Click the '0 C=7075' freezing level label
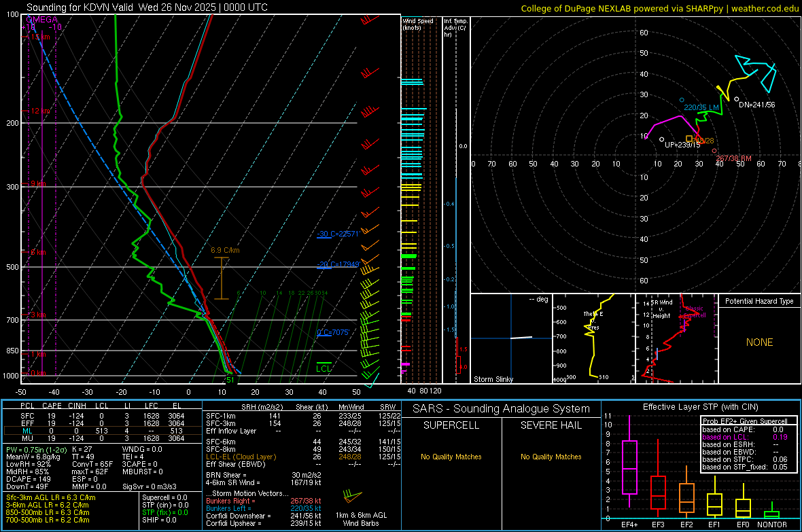The height and width of the screenshot is (532, 802). [x=333, y=332]
